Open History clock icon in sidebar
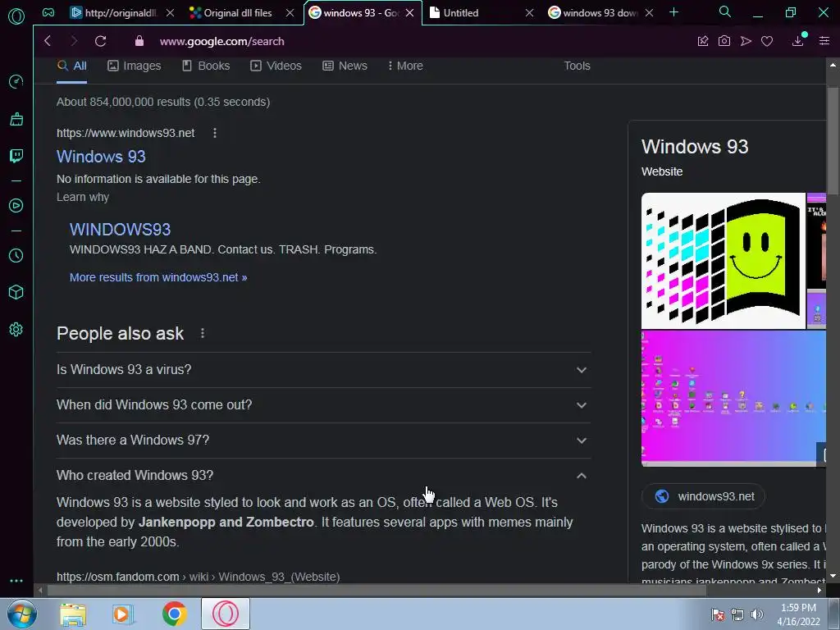This screenshot has width=840, height=630. point(16,256)
